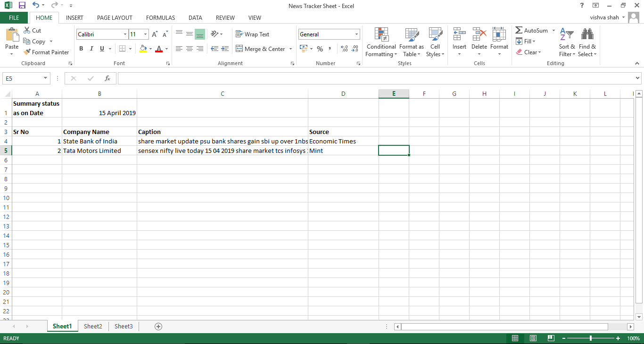Open the Name Box dropdown arrow
The height and width of the screenshot is (344, 644).
[x=46, y=78]
